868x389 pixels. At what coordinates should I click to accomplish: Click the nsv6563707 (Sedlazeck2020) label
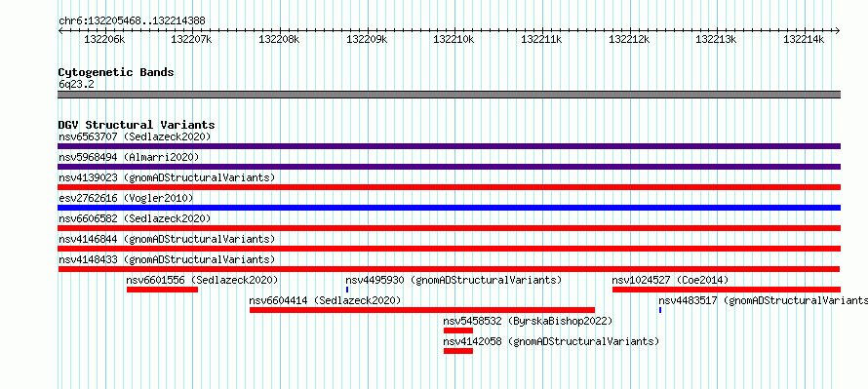[x=135, y=136]
